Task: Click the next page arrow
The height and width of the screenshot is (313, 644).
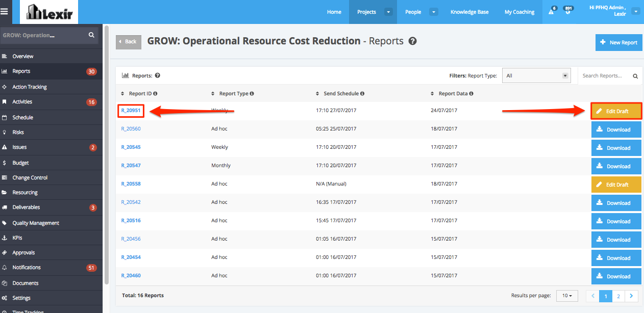Action: [631, 296]
